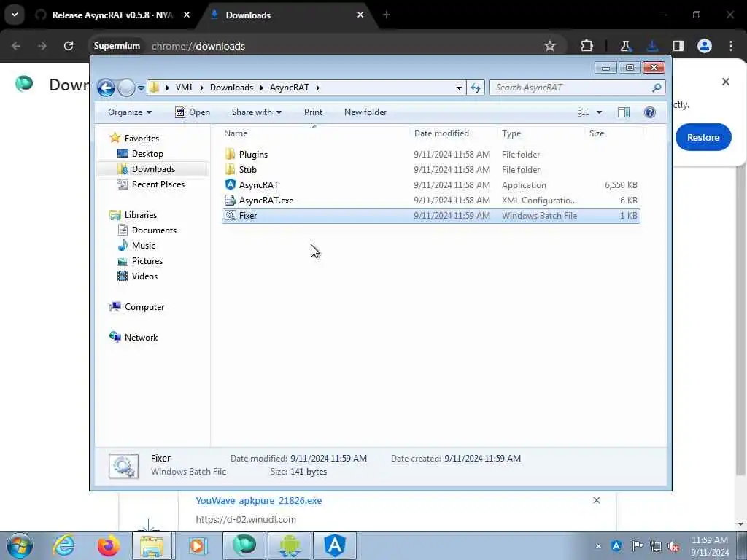Expand the address bar history dropdown
This screenshot has width=747, height=560.
[x=459, y=87]
